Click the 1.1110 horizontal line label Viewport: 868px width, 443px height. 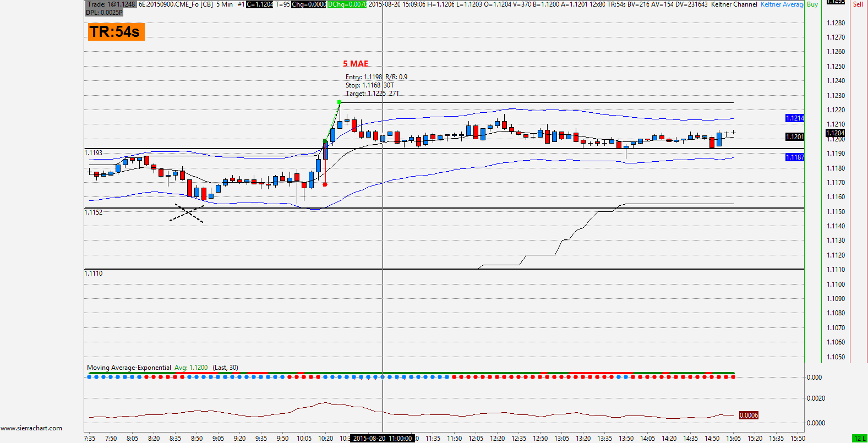click(94, 274)
